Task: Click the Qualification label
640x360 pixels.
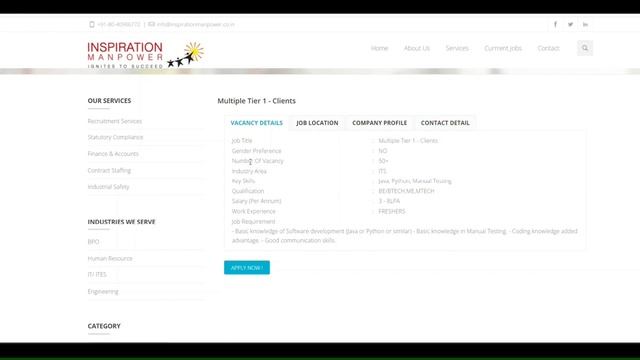Action: [x=248, y=191]
